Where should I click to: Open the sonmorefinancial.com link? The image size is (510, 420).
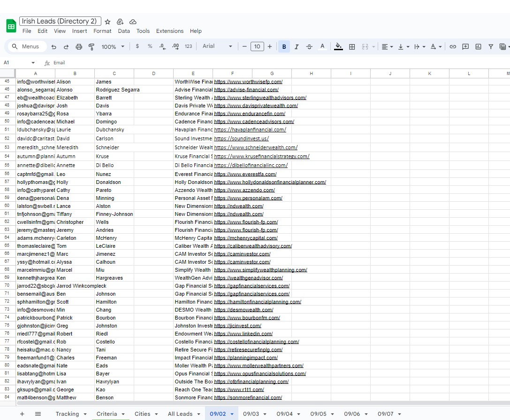point(248,397)
